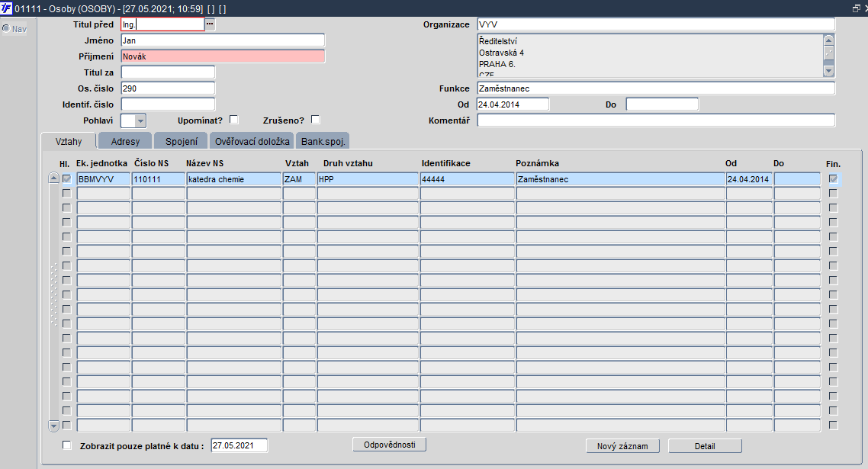Screen dimensions: 868x469
Task: Click the application logo icon in title bar
Action: [x=7, y=8]
